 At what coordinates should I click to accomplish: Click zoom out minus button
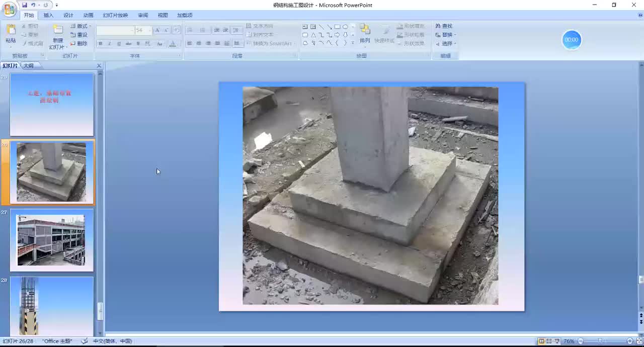click(x=581, y=341)
